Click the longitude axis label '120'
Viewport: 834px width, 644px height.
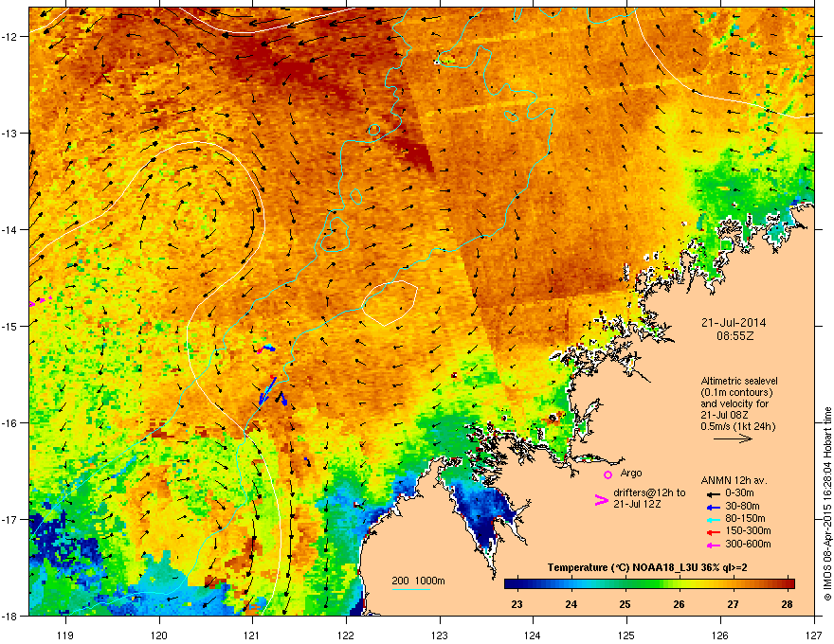pos(159,635)
